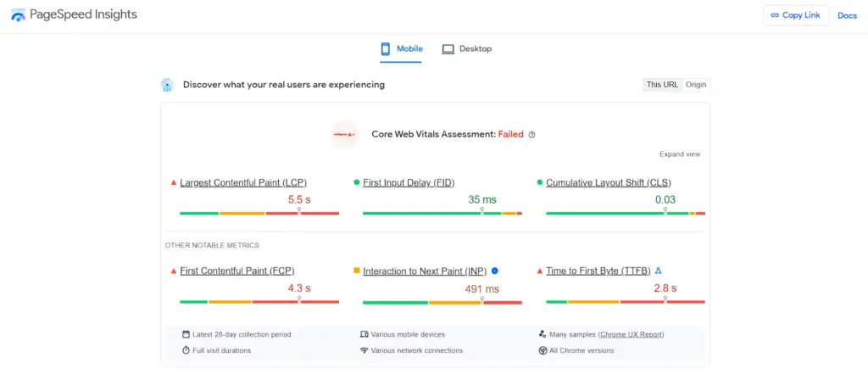Click 'Discover what your real users are experiencing'
Image resolution: width=868 pixels, height=374 pixels.
pos(284,85)
